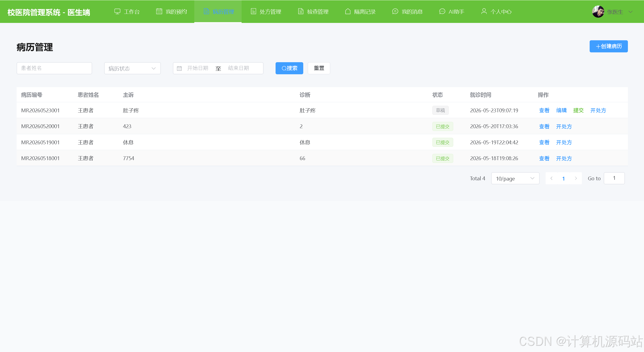Open the 10/page page size dropdown

[515, 178]
